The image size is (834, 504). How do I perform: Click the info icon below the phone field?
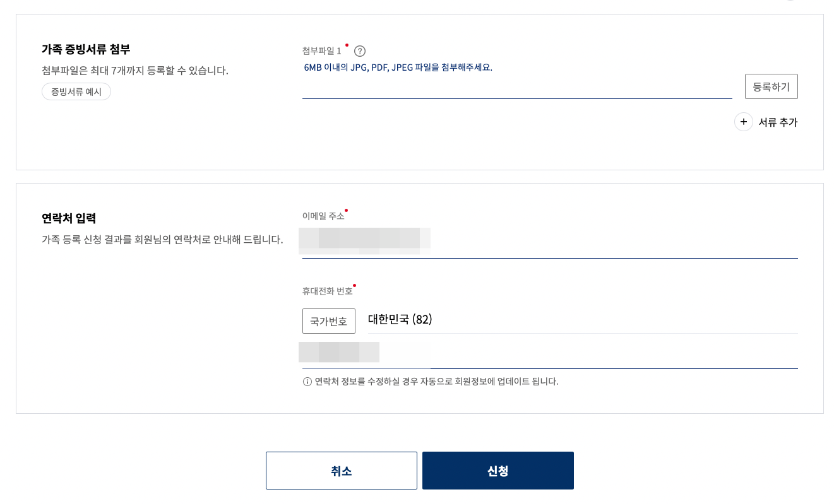coord(306,382)
